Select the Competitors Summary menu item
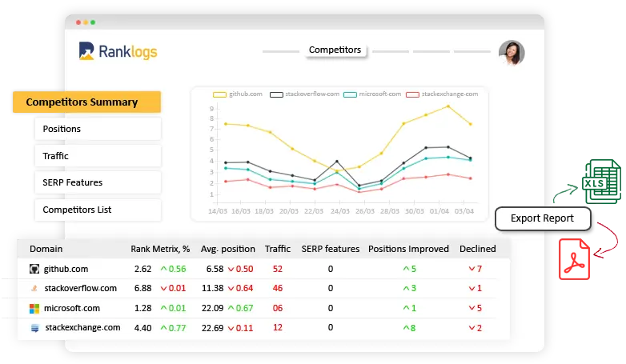626x364 pixels. click(x=86, y=102)
